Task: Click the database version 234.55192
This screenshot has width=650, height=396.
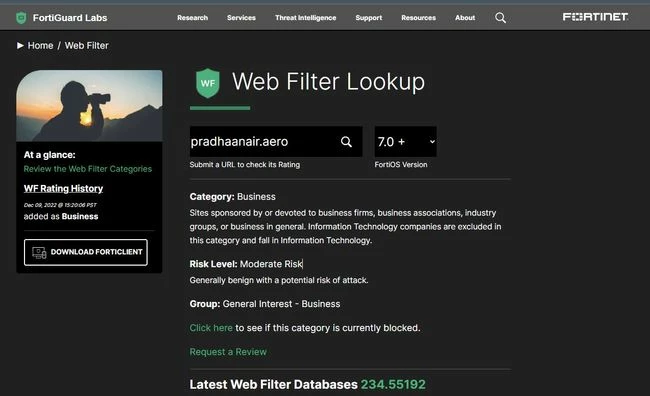Action: click(x=393, y=384)
